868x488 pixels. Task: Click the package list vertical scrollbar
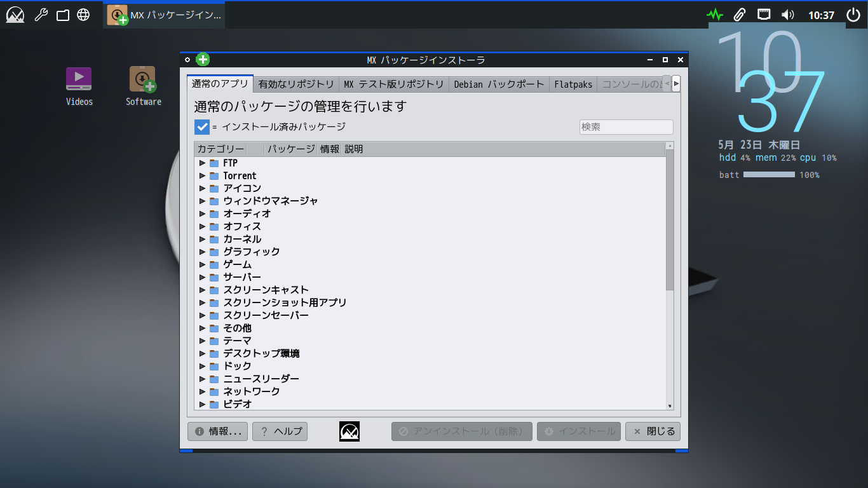click(x=670, y=220)
